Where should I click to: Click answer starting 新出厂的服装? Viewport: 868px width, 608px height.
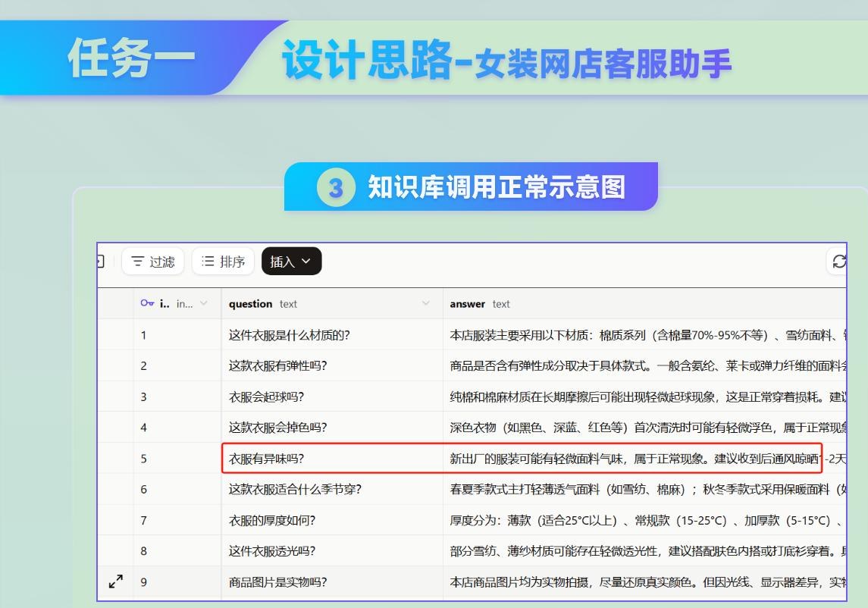click(x=645, y=458)
